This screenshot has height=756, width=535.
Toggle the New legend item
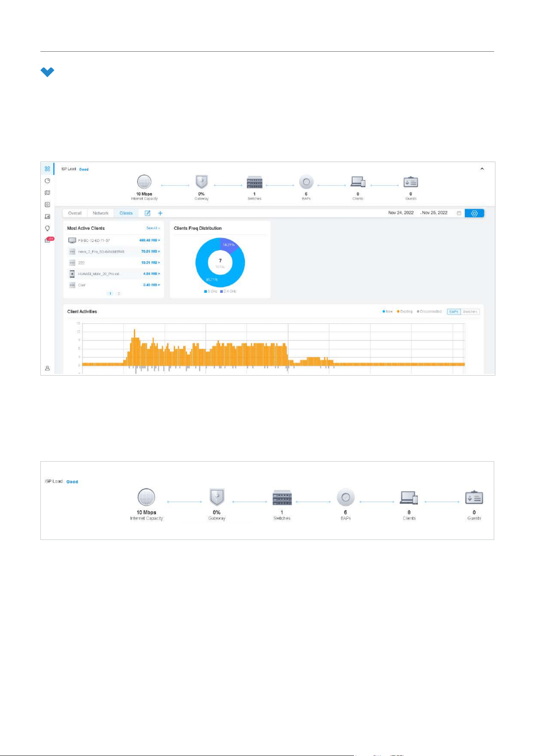coord(388,312)
